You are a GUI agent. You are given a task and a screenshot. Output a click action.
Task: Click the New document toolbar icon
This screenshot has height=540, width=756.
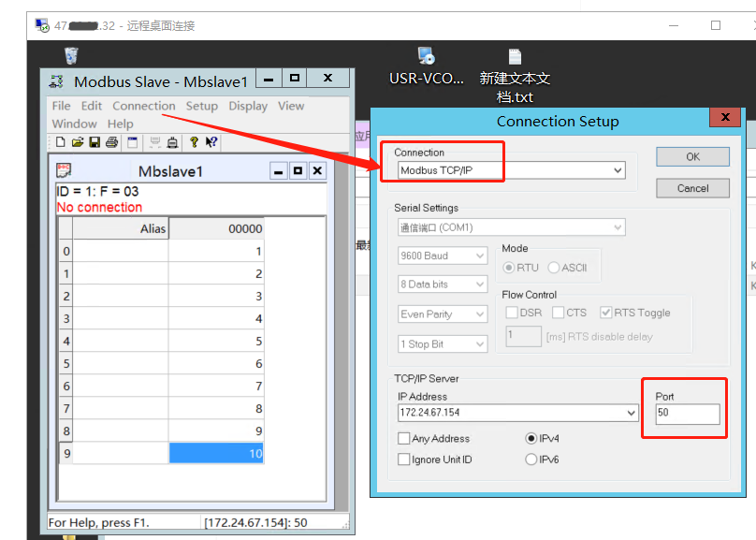click(x=61, y=142)
